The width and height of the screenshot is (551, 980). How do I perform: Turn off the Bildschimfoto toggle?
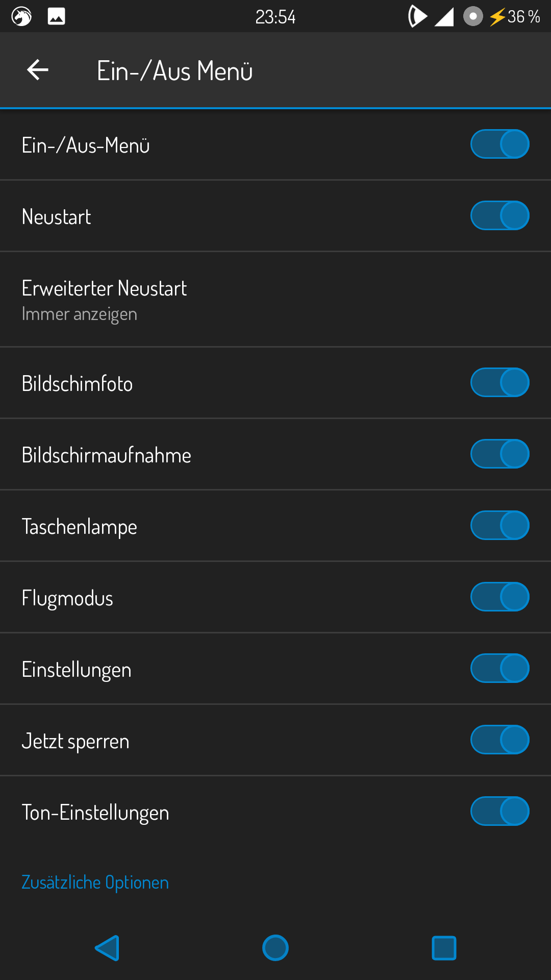pos(499,383)
